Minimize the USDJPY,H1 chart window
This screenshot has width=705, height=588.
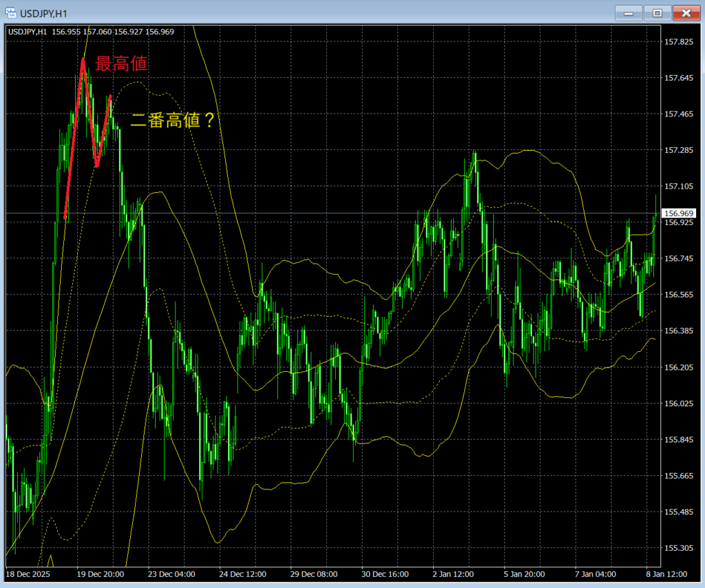click(629, 12)
